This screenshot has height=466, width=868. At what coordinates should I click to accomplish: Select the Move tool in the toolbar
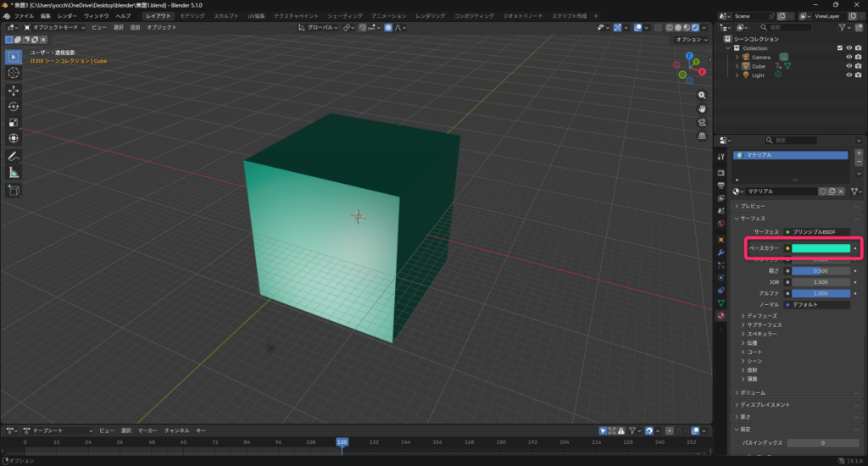pos(14,90)
